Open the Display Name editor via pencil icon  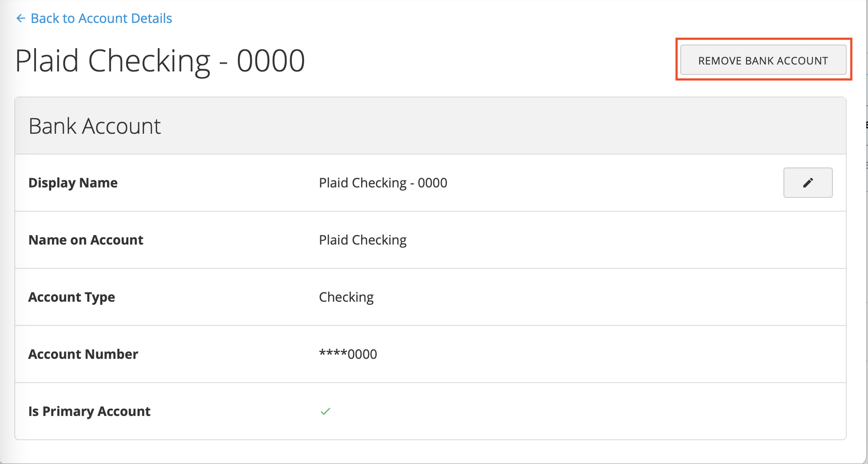point(807,183)
